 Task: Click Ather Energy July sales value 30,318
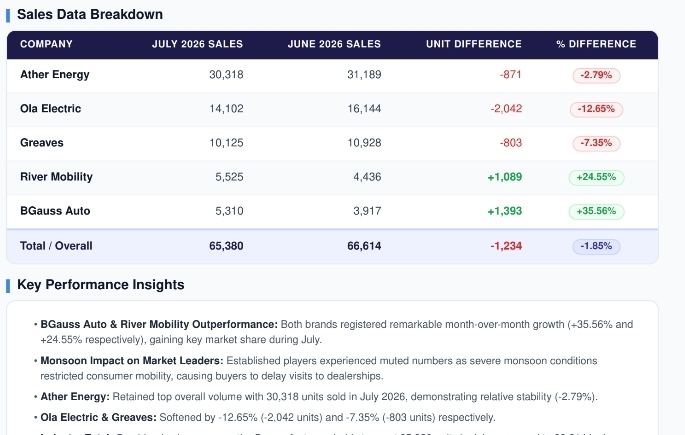click(x=226, y=75)
